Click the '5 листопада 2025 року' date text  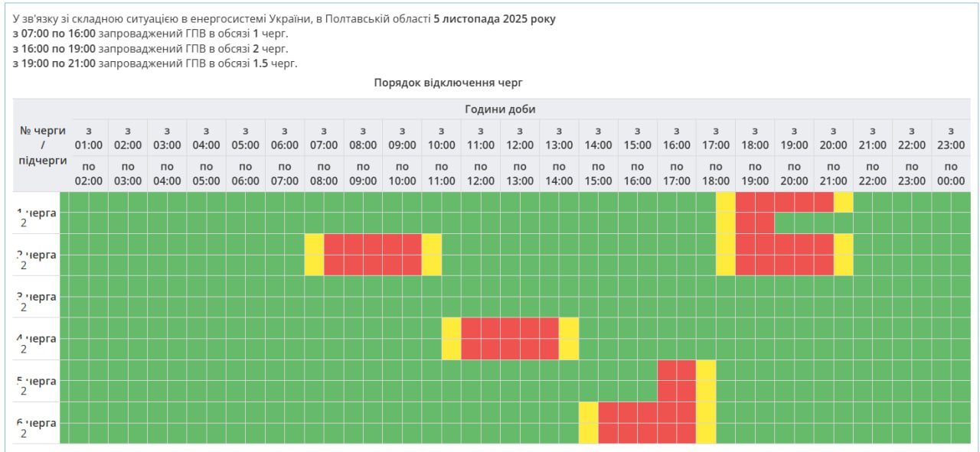tap(494, 19)
